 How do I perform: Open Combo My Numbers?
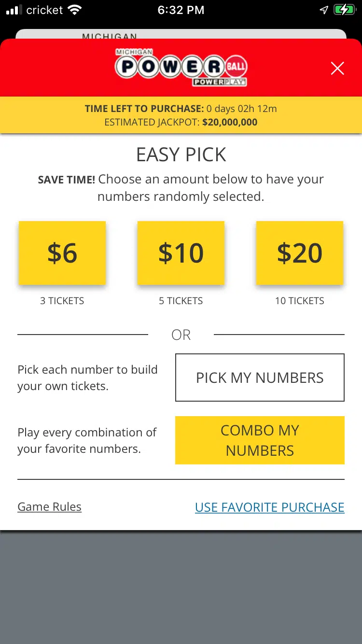coord(260,440)
